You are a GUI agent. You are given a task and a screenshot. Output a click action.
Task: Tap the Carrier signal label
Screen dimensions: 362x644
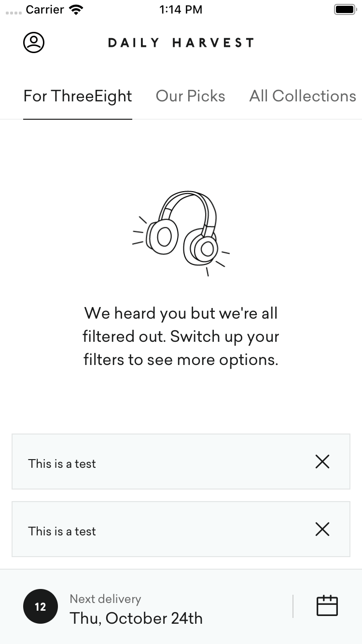click(x=44, y=10)
